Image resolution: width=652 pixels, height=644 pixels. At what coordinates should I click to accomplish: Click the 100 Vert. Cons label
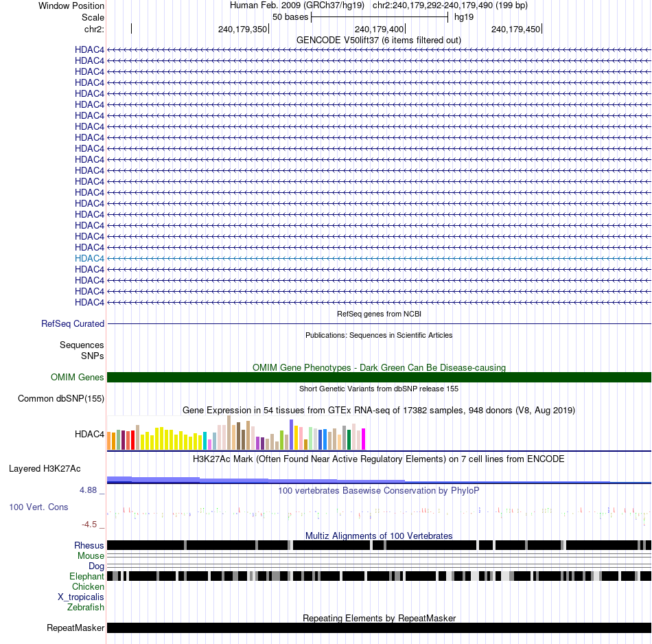point(38,507)
